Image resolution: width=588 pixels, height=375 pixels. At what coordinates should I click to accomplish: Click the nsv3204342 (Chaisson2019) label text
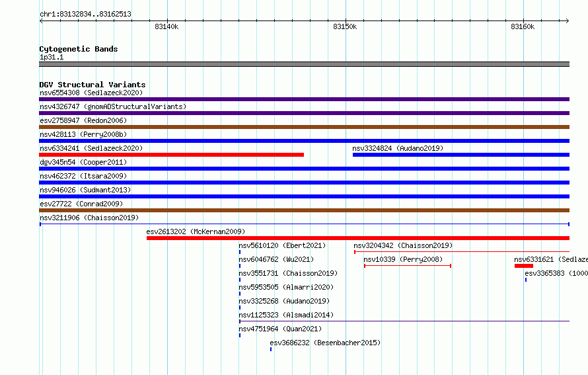(x=403, y=245)
